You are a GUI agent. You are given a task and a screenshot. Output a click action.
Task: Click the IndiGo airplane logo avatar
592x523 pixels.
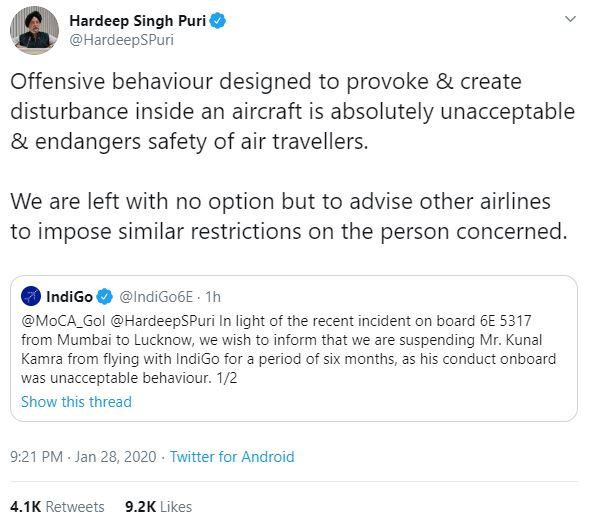tap(31, 296)
